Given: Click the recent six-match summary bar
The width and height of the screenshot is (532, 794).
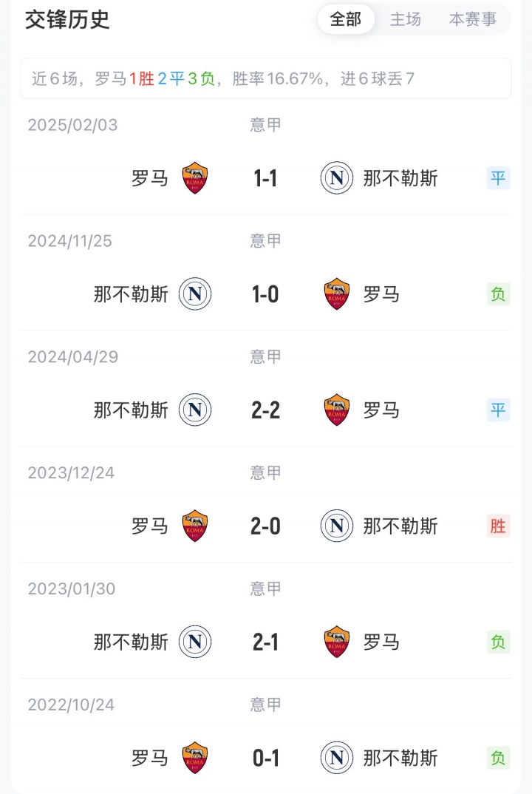Looking at the screenshot, I should point(265,79).
